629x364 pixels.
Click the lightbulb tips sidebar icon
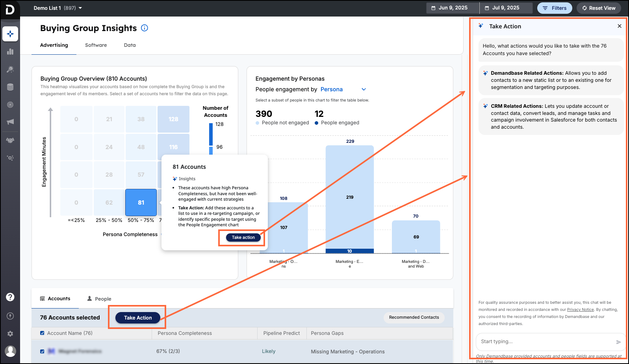click(x=10, y=316)
